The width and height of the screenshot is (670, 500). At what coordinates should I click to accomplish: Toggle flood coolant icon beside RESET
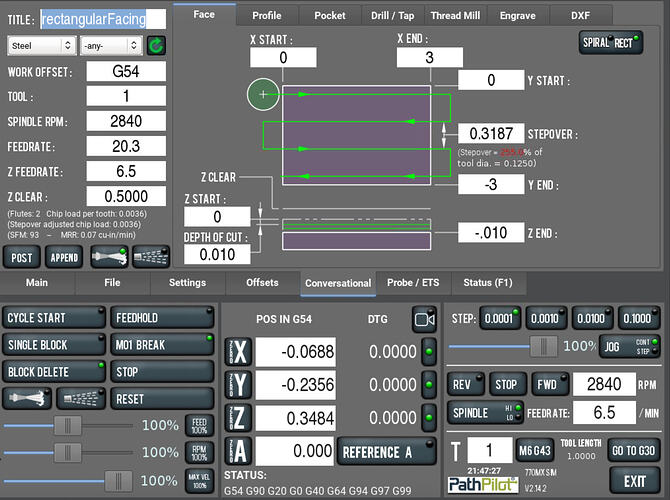pos(27,398)
